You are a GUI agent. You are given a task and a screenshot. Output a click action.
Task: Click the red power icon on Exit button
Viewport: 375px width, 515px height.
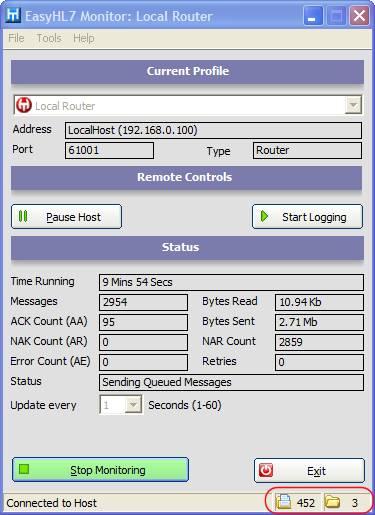266,470
